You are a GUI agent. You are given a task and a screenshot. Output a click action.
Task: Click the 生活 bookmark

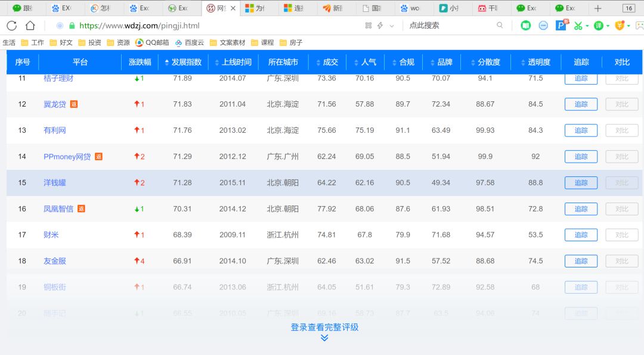click(9, 42)
